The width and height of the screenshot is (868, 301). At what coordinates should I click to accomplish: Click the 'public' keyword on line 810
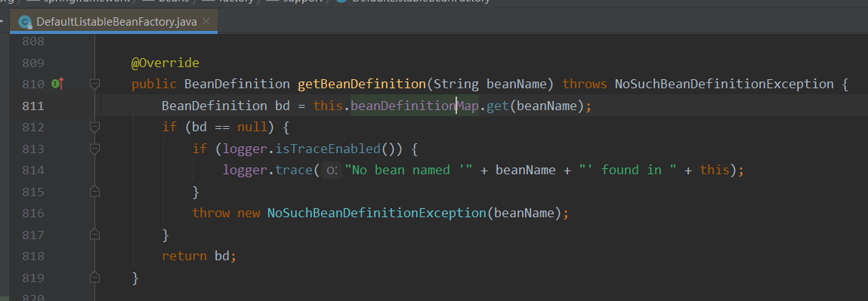pyautogui.click(x=154, y=84)
